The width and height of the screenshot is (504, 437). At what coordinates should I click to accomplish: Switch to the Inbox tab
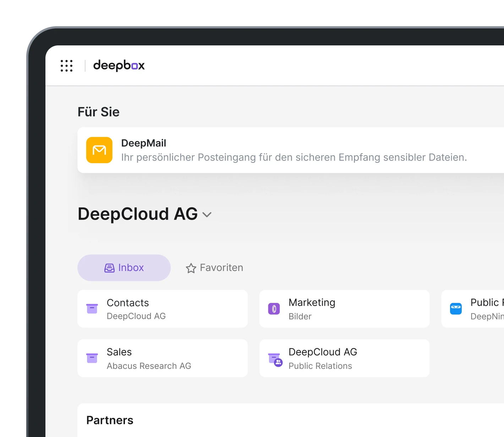click(x=124, y=268)
